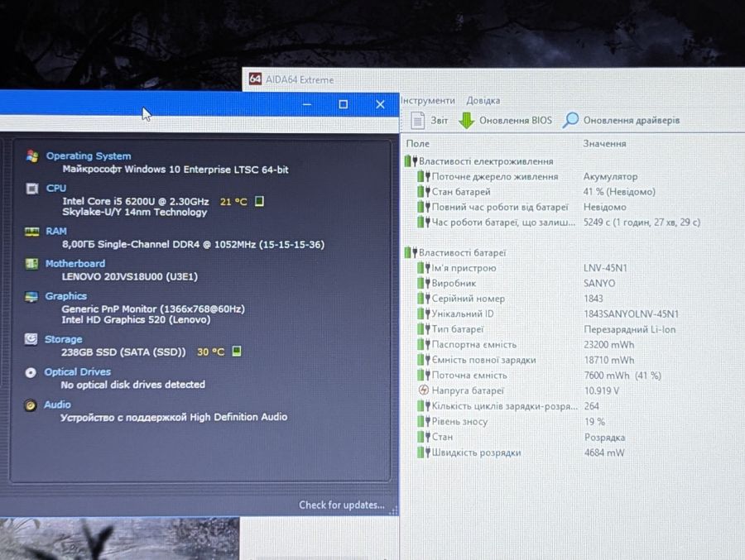Click the icon next to Швидкість розрядки
This screenshot has width=745, height=560.
pyautogui.click(x=423, y=452)
